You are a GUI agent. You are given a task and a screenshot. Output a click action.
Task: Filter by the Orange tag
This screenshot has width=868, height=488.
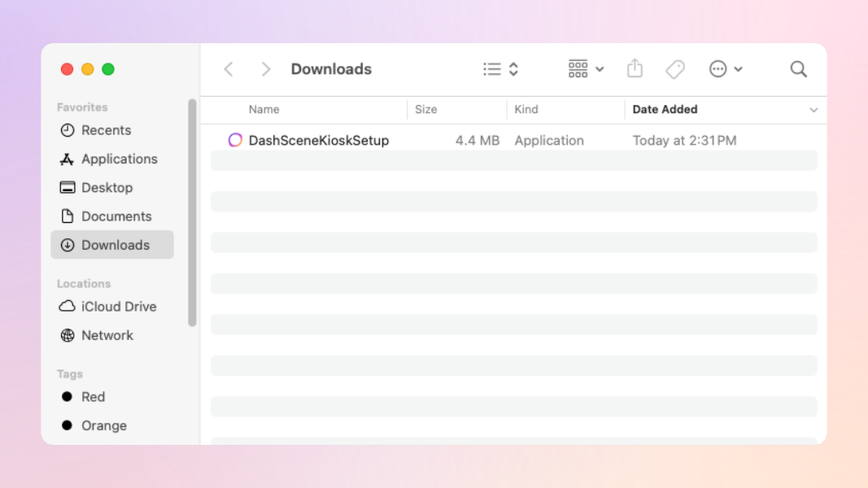point(111,425)
